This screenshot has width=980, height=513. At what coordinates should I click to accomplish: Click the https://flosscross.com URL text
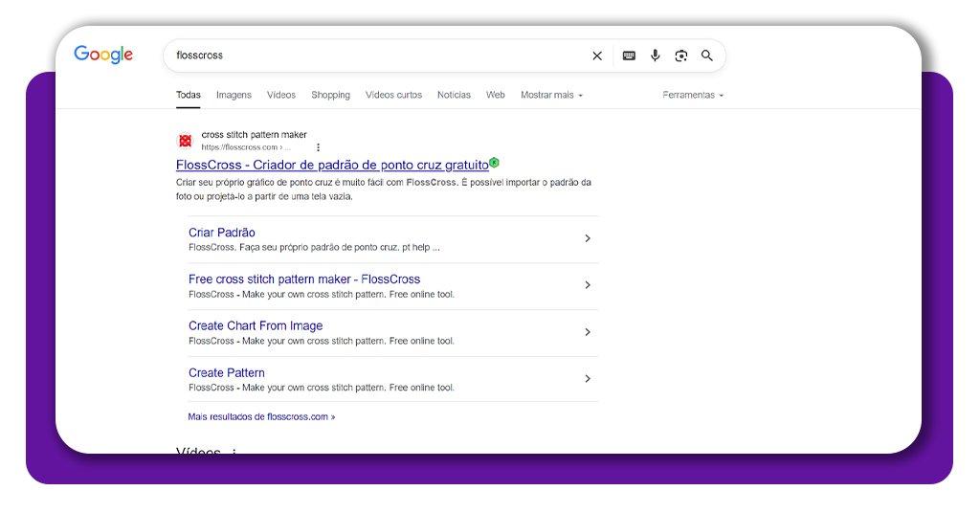246,147
